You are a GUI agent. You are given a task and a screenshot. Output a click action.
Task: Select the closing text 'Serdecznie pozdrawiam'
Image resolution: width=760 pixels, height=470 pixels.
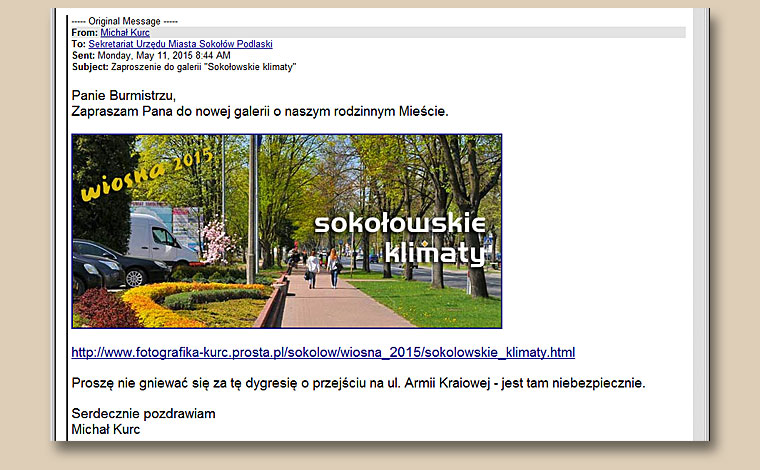143,413
